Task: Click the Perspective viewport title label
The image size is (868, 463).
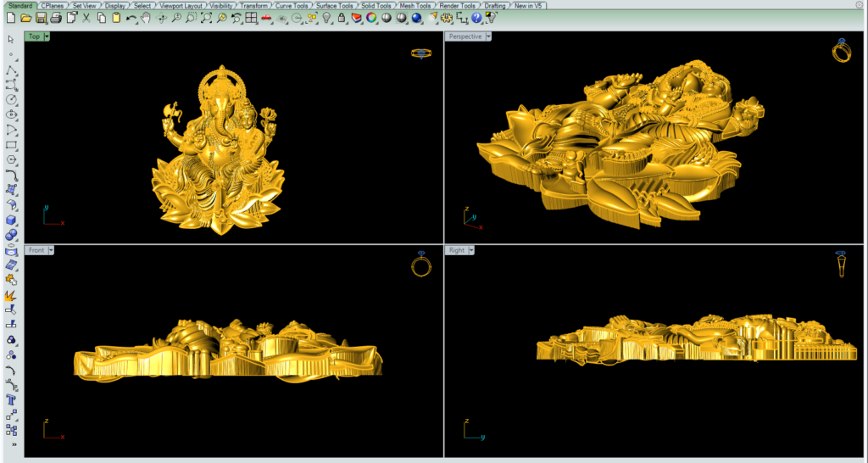Action: pyautogui.click(x=465, y=36)
